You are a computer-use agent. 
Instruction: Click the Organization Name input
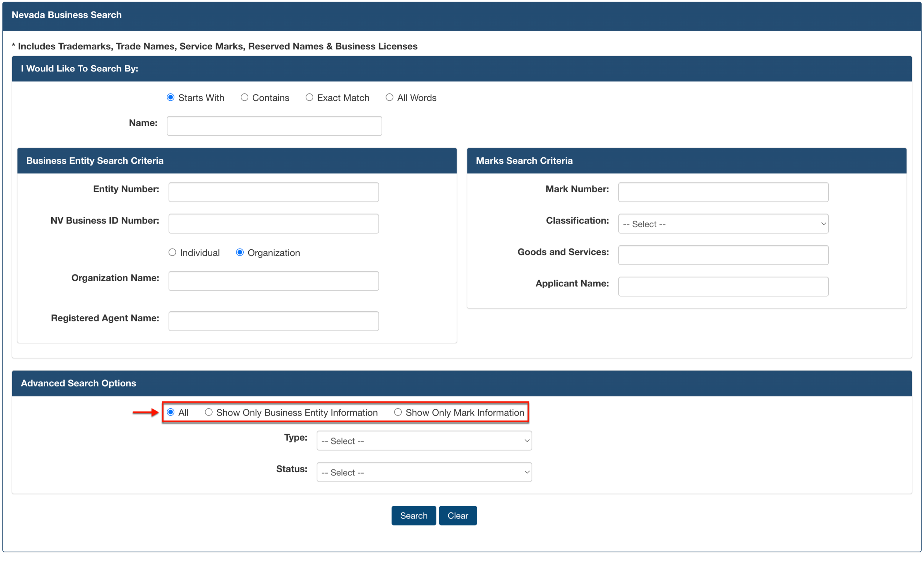[274, 281]
